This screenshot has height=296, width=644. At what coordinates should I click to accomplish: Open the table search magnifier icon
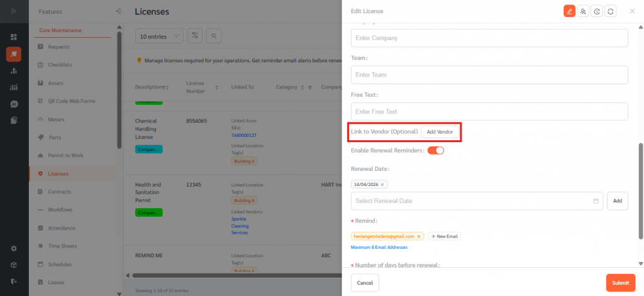pyautogui.click(x=214, y=36)
